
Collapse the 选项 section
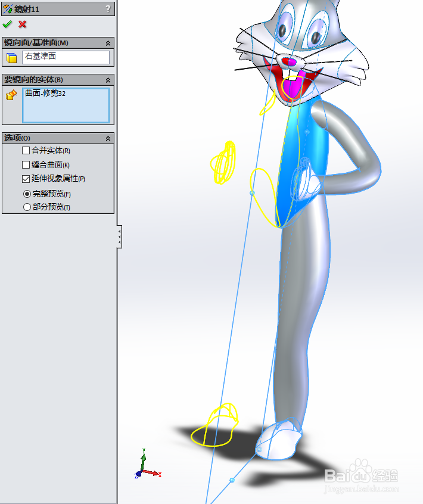click(108, 139)
